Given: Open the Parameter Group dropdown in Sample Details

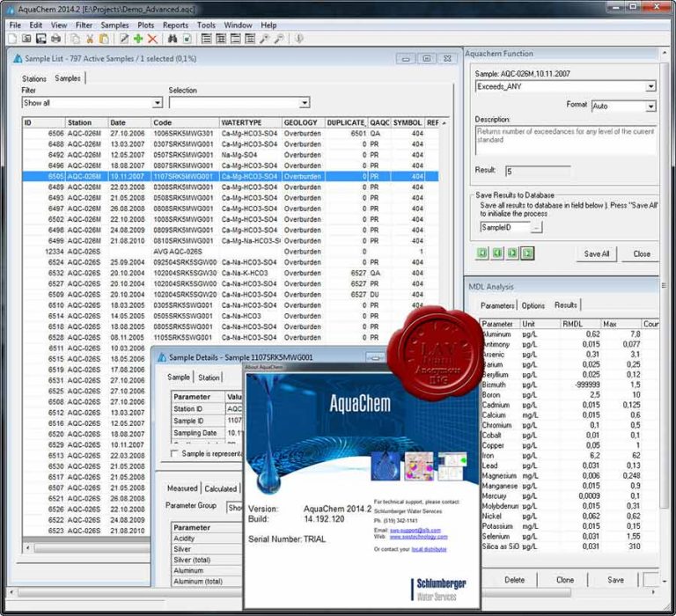Looking at the screenshot, I should [x=234, y=508].
